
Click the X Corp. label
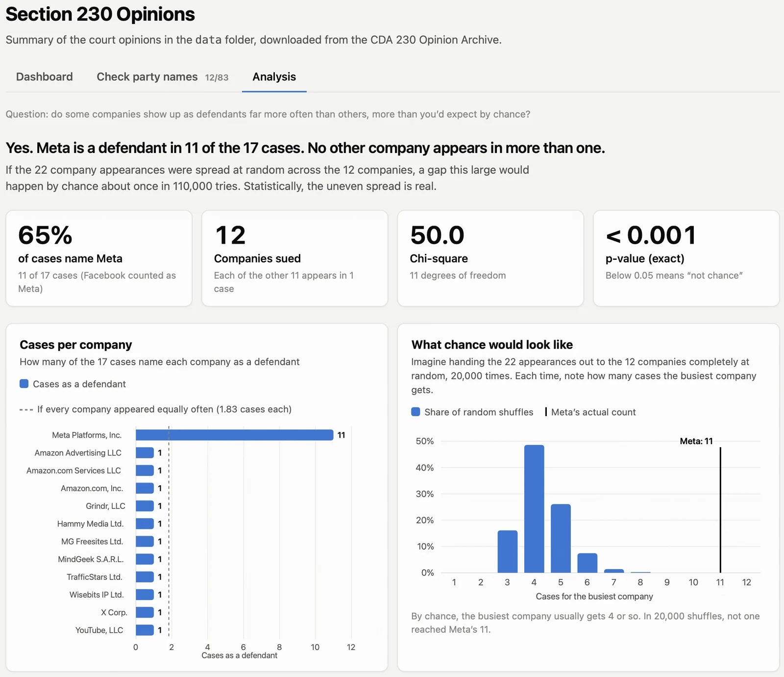tap(114, 612)
